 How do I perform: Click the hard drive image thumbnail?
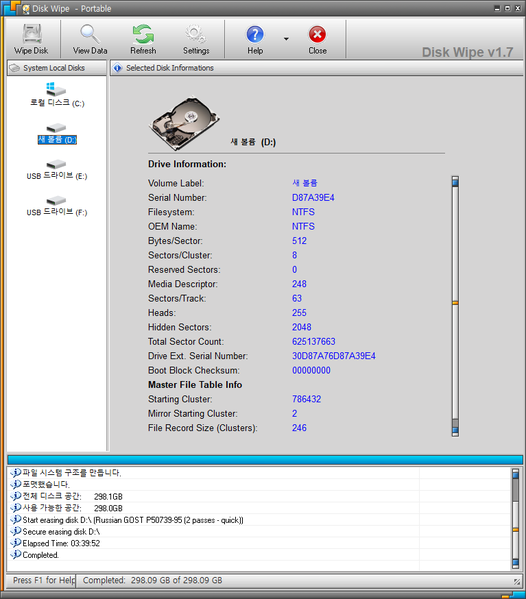(x=184, y=123)
